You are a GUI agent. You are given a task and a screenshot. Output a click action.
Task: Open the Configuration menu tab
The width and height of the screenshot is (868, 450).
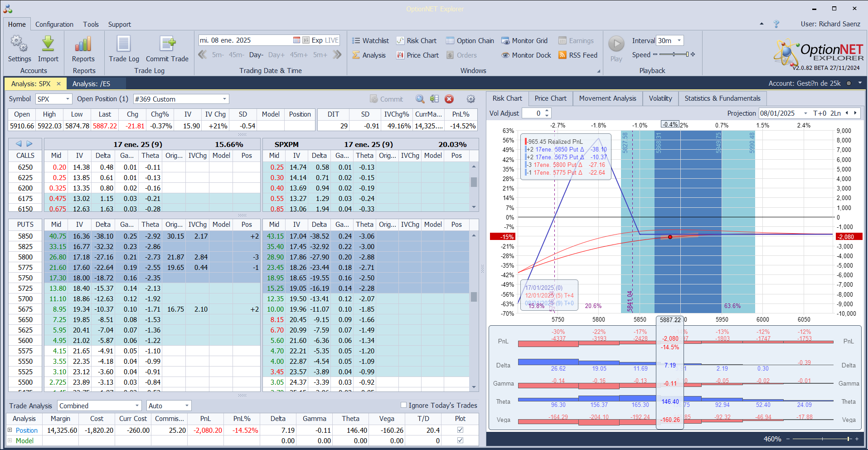click(x=54, y=24)
